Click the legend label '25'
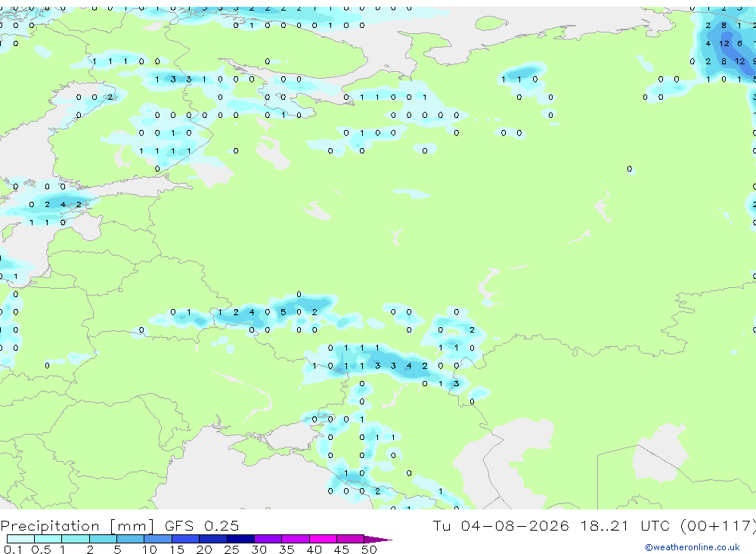756x554 pixels. pos(231,549)
